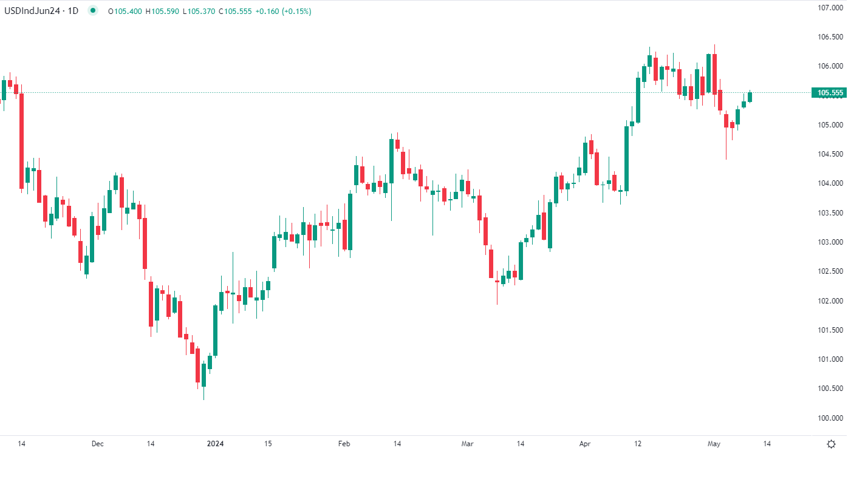
Task: Select the 105.555 current price label
Action: (830, 93)
